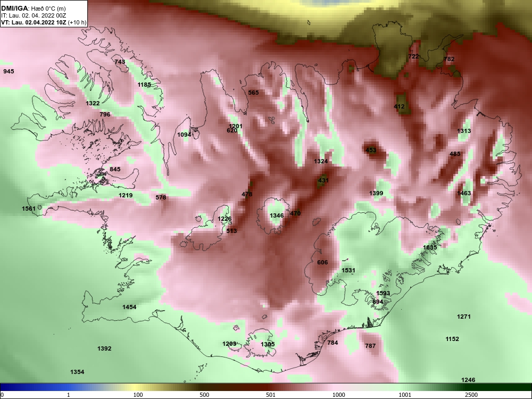532x399 pixels.
Task: Select the legend label 1000
Action: click(338, 395)
